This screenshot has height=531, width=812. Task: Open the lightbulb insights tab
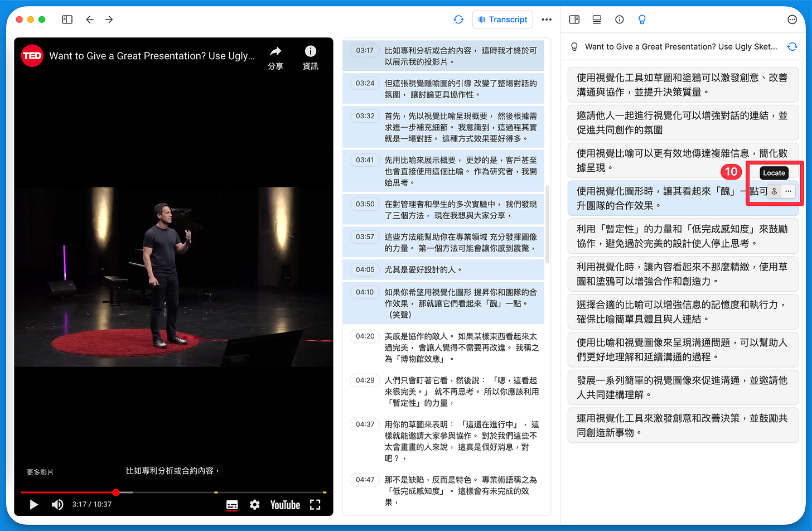click(642, 20)
